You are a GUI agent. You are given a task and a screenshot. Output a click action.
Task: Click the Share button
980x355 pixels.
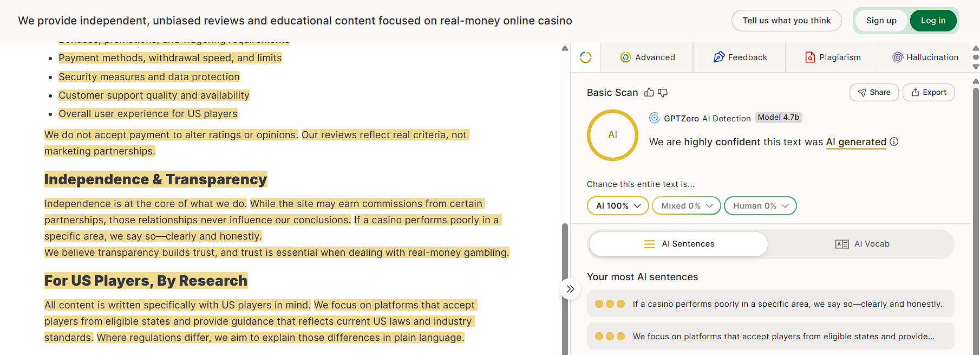pyautogui.click(x=874, y=93)
